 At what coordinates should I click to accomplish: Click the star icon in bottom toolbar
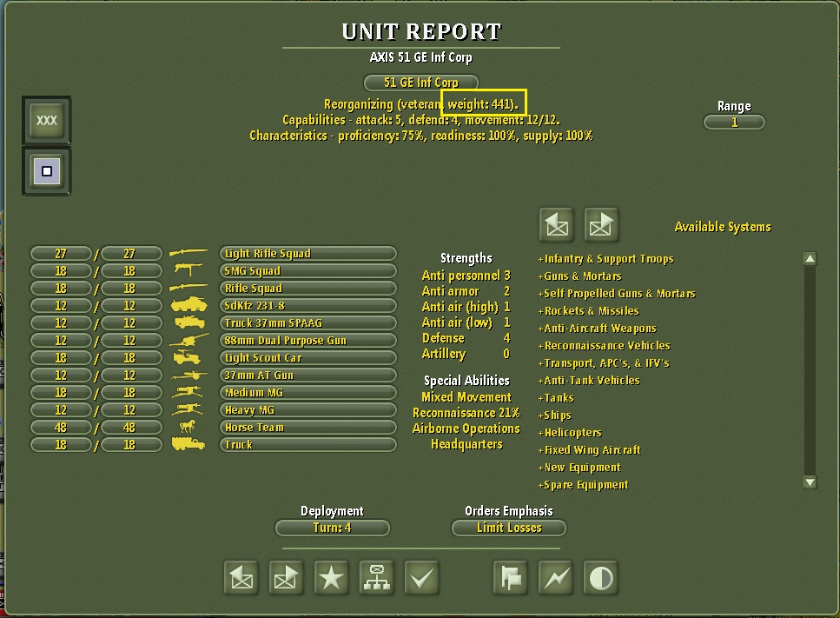pos(331,578)
